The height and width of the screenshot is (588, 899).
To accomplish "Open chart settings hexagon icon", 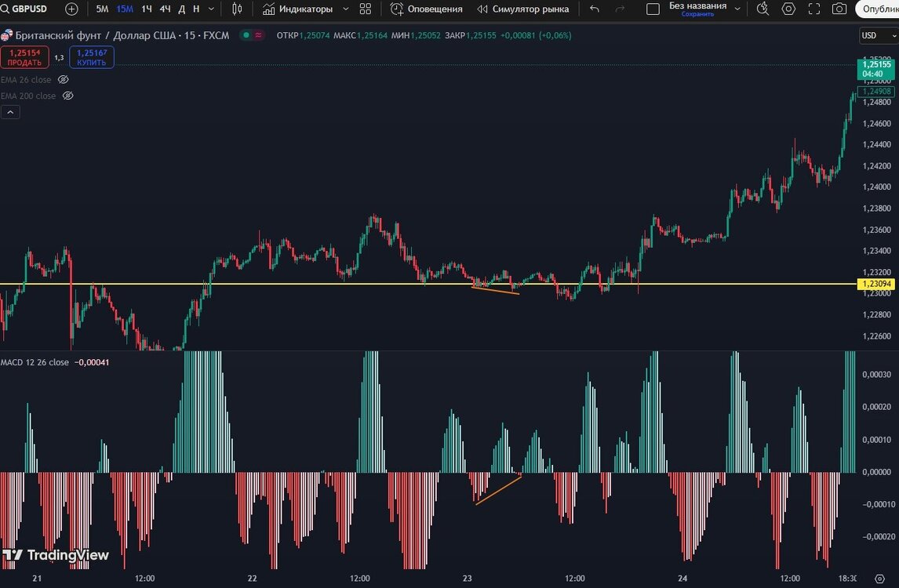I will click(x=789, y=9).
